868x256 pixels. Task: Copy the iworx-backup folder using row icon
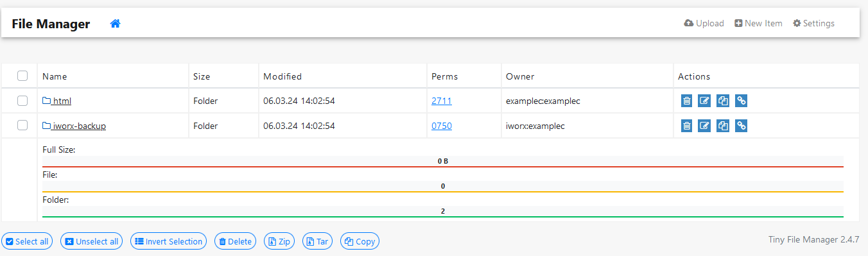[x=723, y=126]
